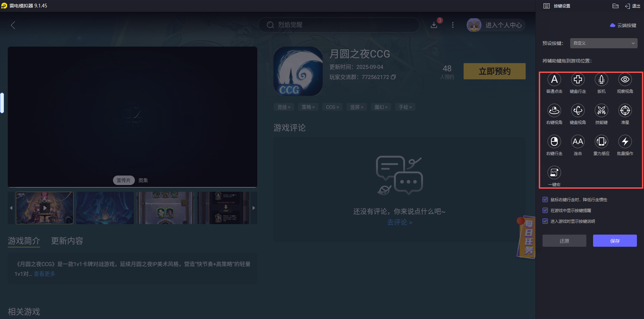The image size is (644, 319).
Task: Click the 立即预约 button
Action: [x=495, y=71]
